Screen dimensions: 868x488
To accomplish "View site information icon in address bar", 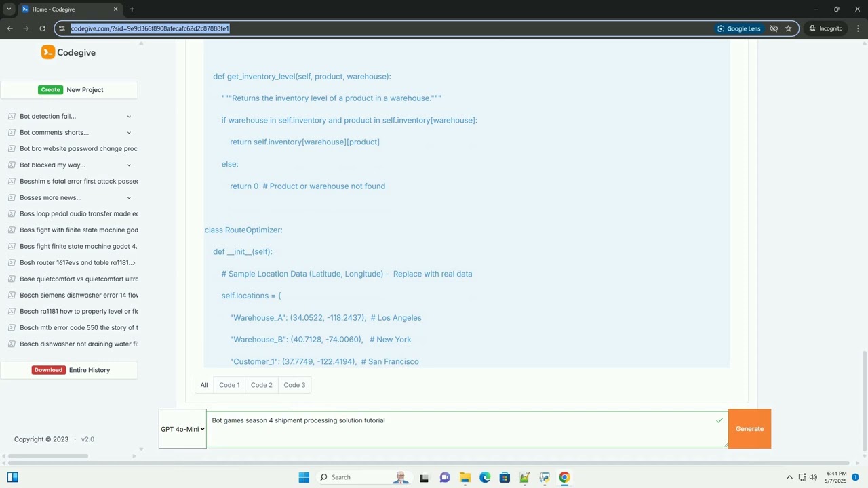I will [x=62, y=28].
